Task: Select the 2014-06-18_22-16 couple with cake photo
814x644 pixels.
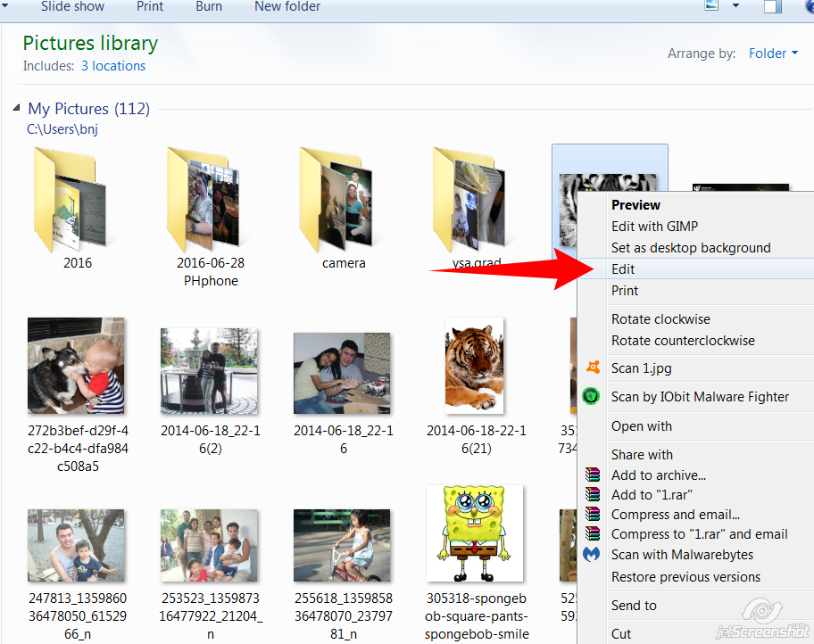Action: pyautogui.click(x=342, y=373)
